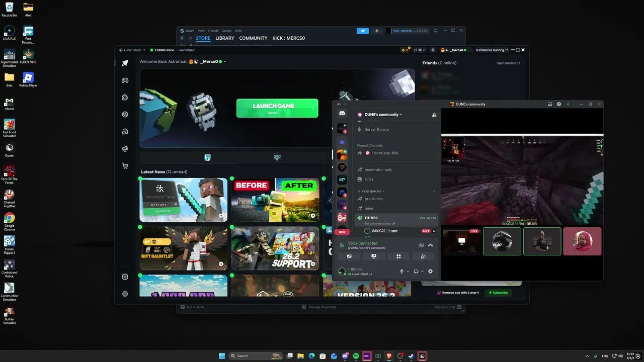Screen dimensions: 644x362
Task: Open the Sons Of The Forest desktop icon
Action: click(9, 175)
